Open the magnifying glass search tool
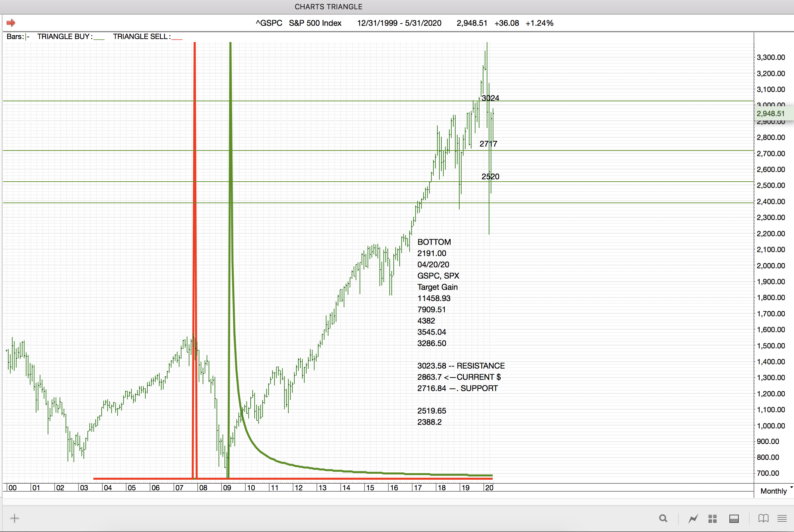The width and height of the screenshot is (794, 532). click(663, 518)
